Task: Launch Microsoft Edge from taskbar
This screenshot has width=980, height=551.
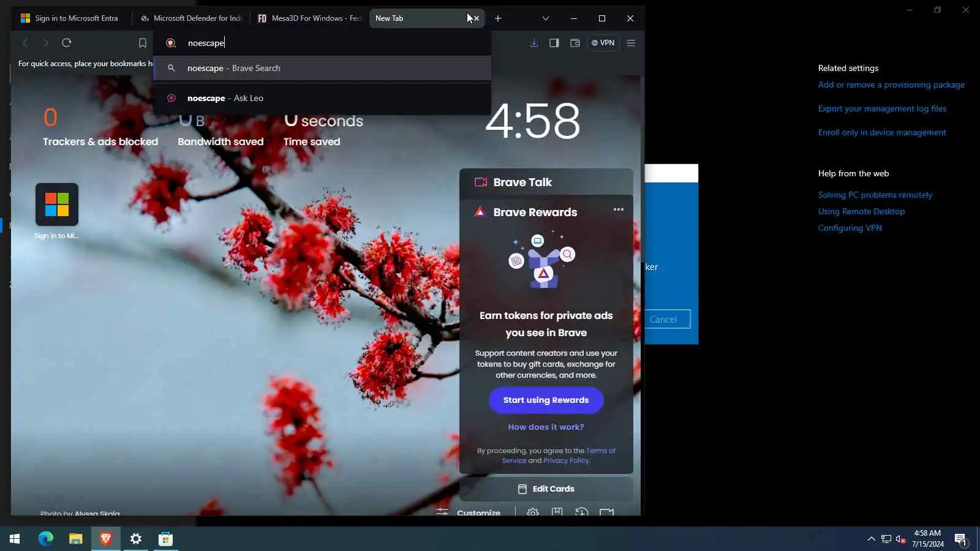Action: [x=46, y=539]
